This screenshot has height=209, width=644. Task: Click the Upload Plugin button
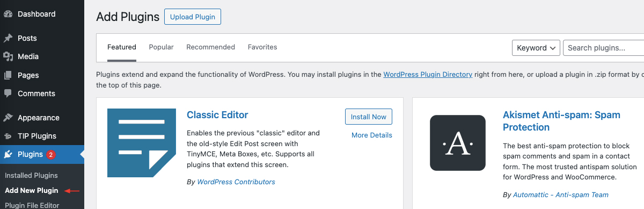193,17
